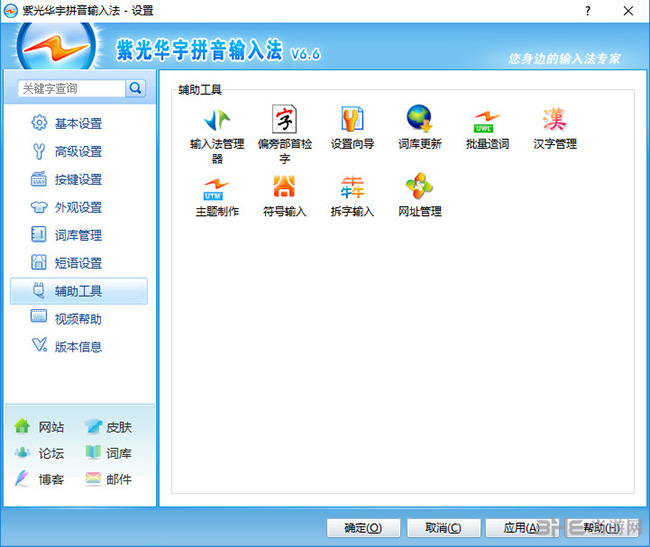Close the settings window
Screen dimensions: 650x547
pyautogui.click(x=628, y=11)
